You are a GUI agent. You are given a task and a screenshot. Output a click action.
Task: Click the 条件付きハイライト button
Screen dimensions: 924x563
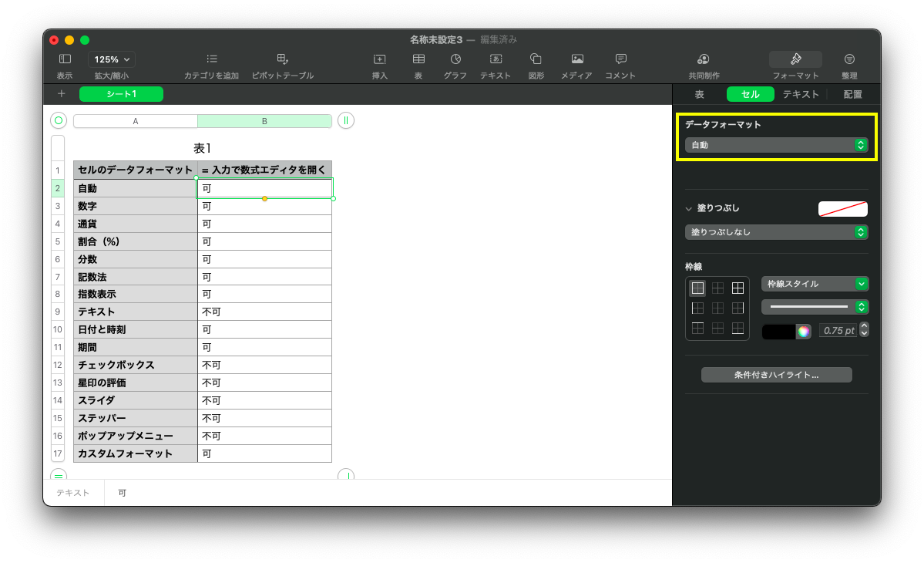pos(776,376)
